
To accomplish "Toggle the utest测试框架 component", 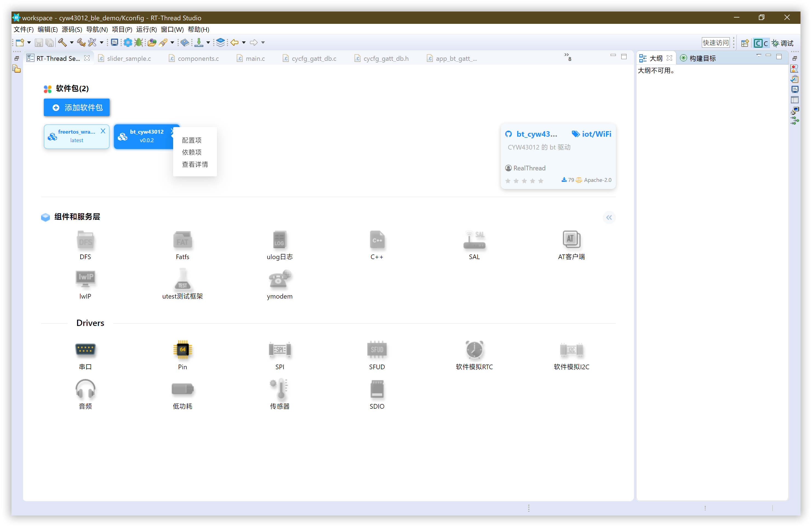I will click(182, 279).
